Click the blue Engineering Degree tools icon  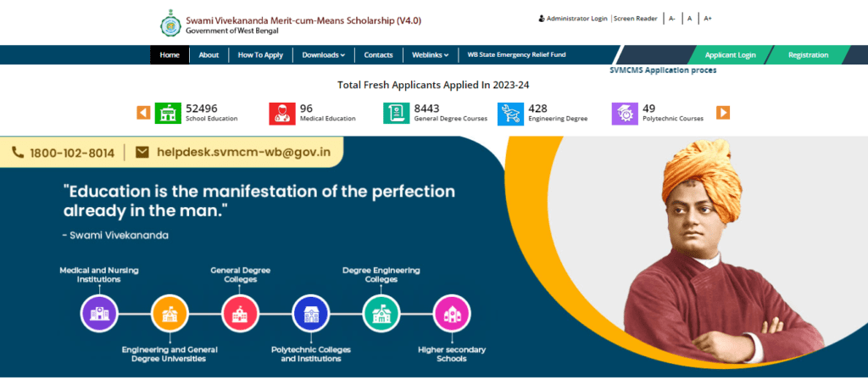coord(510,114)
